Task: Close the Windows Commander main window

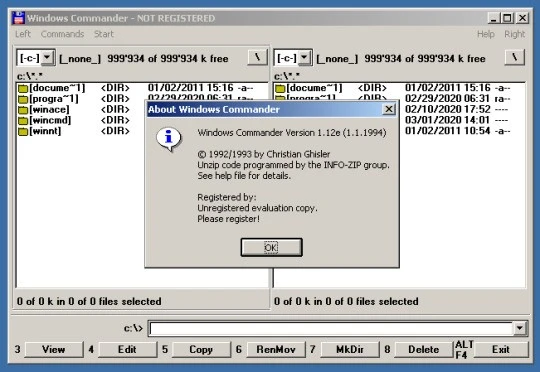Action: (x=522, y=18)
